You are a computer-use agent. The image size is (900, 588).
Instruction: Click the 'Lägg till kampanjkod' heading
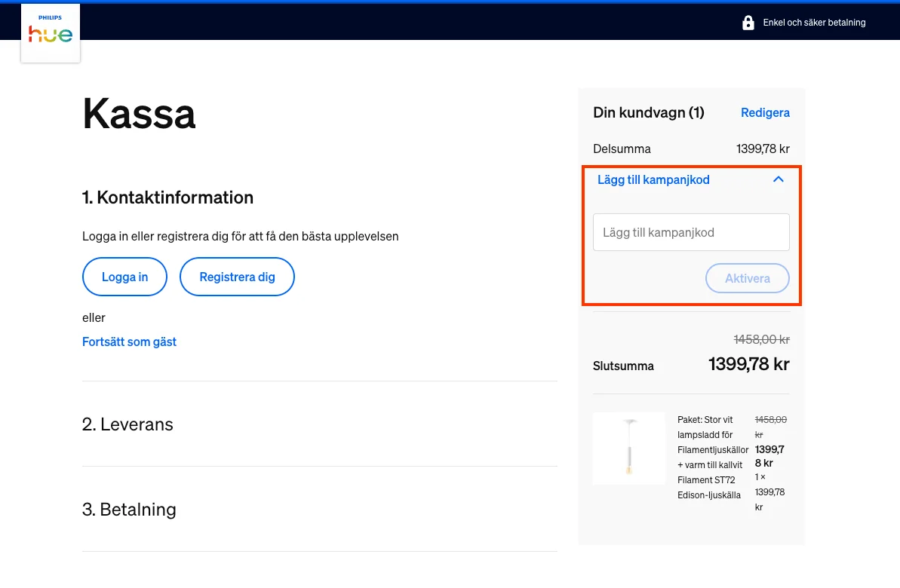(653, 179)
